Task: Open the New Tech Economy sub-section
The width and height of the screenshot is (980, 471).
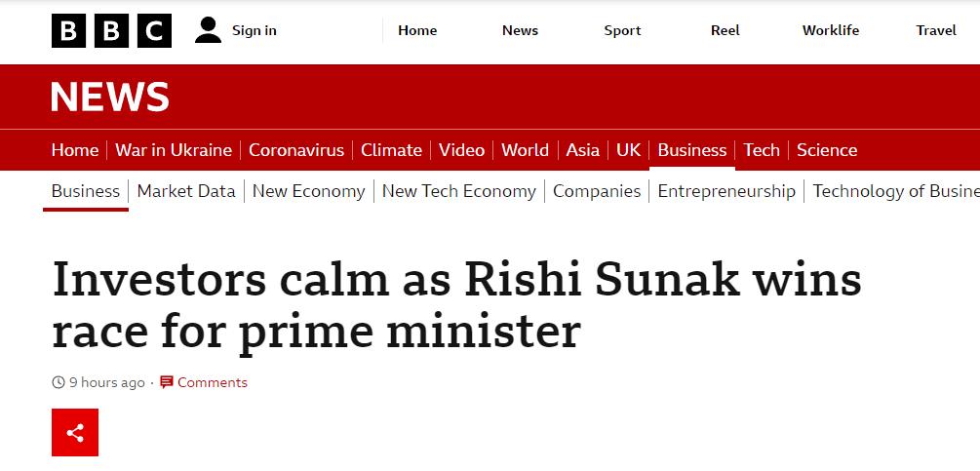Action: 458,191
